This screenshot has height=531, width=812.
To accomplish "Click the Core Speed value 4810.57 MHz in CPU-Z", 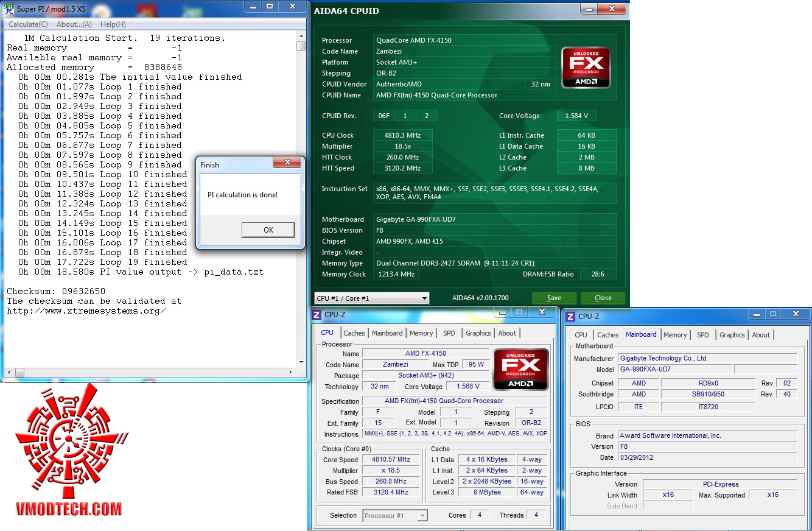I will 391,460.
